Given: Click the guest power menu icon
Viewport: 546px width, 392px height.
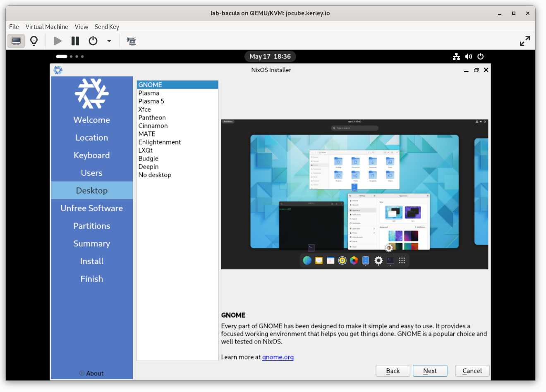Looking at the screenshot, I should pos(480,57).
